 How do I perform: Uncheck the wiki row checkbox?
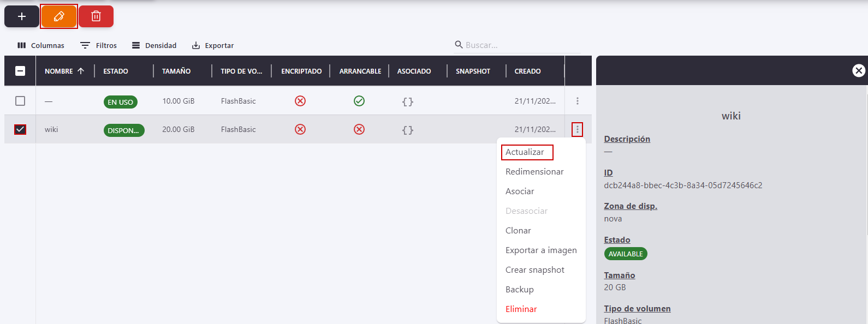coord(20,130)
